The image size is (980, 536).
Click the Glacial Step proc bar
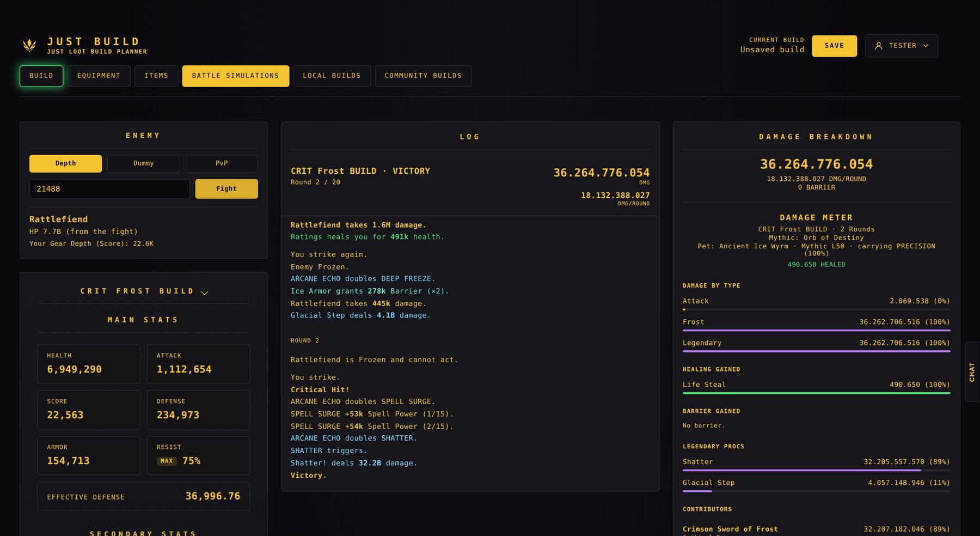tap(816, 491)
